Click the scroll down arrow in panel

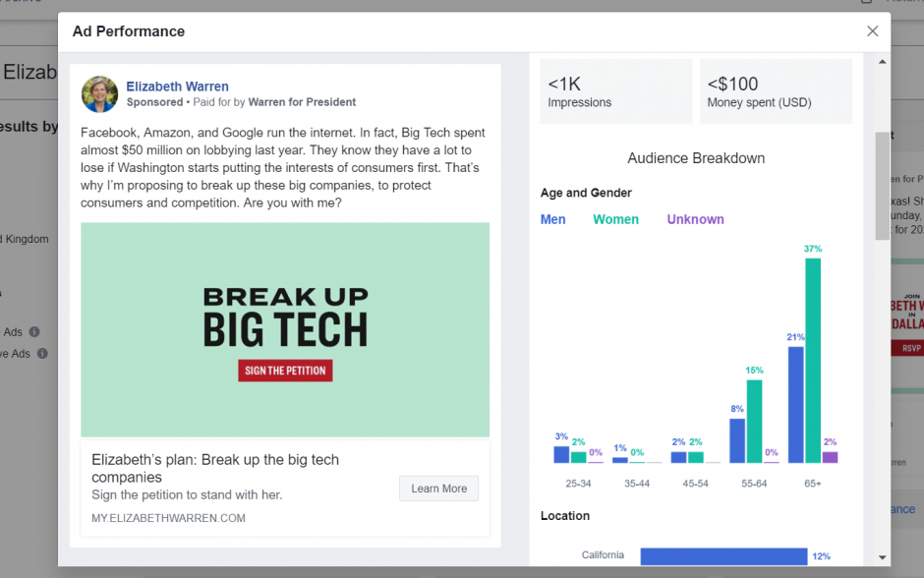tap(882, 557)
